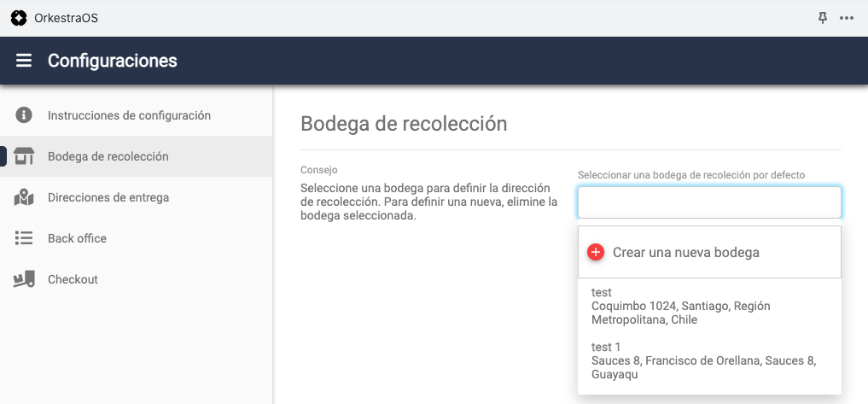Open Instrucciones de configuración in the sidebar
The image size is (868, 404).
[129, 115]
